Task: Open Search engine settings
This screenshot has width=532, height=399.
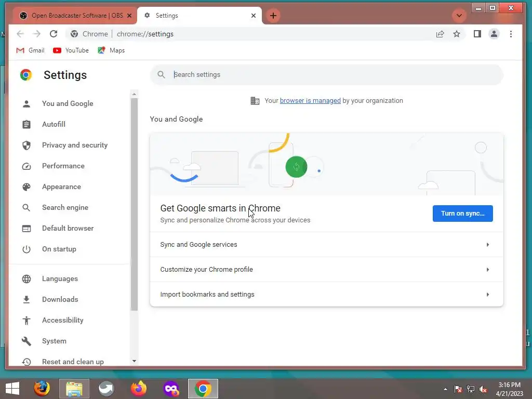Action: click(65, 208)
